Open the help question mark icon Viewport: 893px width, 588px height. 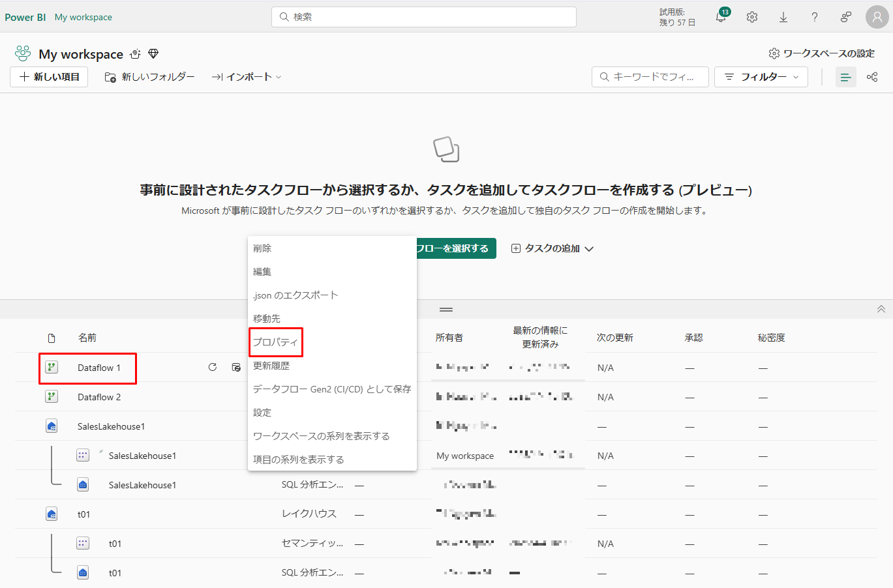point(815,18)
